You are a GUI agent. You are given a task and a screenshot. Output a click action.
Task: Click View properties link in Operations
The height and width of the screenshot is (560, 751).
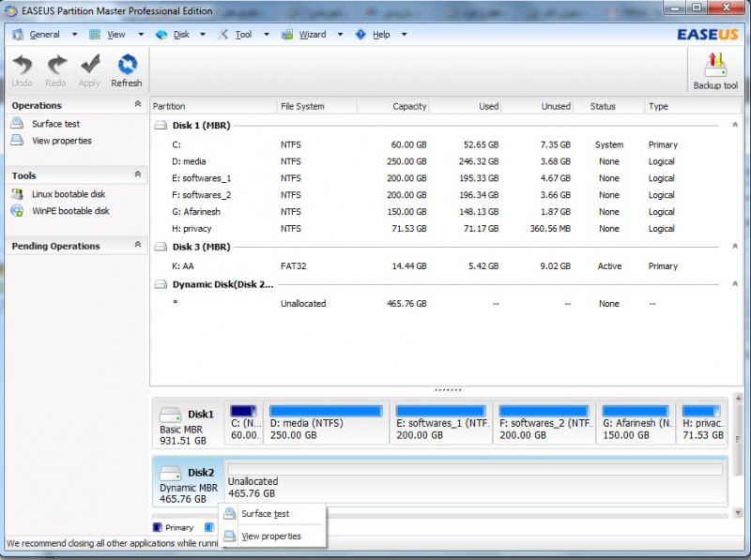tap(62, 141)
